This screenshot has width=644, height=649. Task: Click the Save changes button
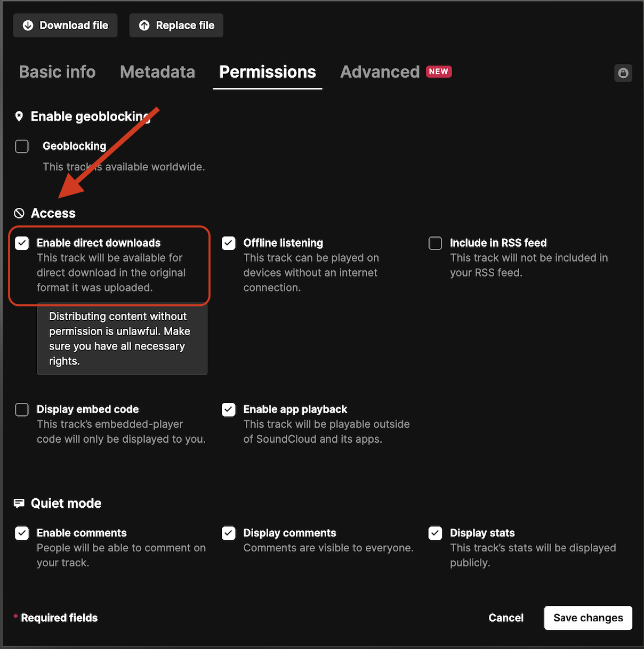[x=588, y=618]
